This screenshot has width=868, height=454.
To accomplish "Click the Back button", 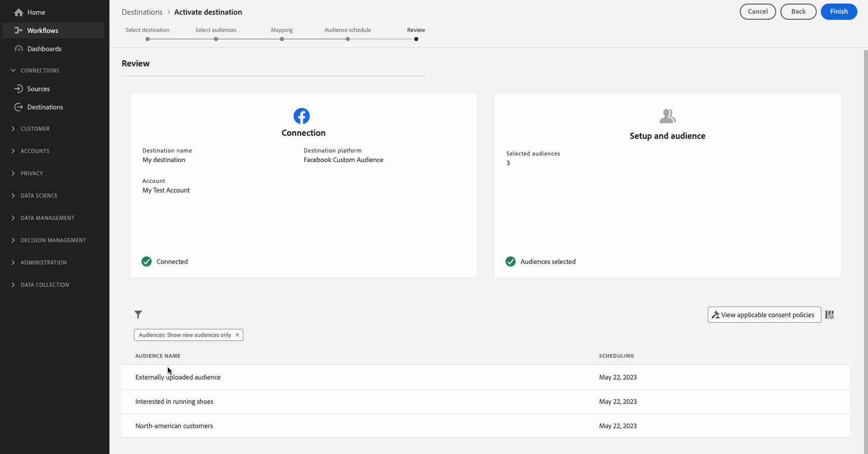I will coord(798,12).
